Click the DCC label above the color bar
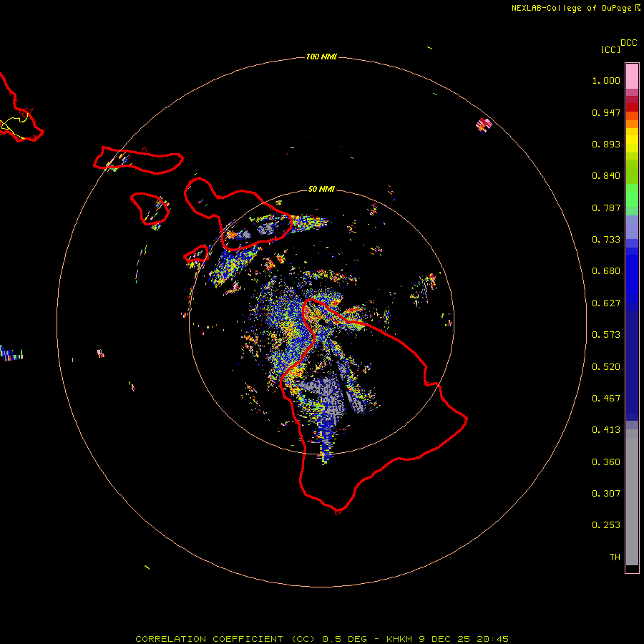The height and width of the screenshot is (644, 644). point(628,43)
